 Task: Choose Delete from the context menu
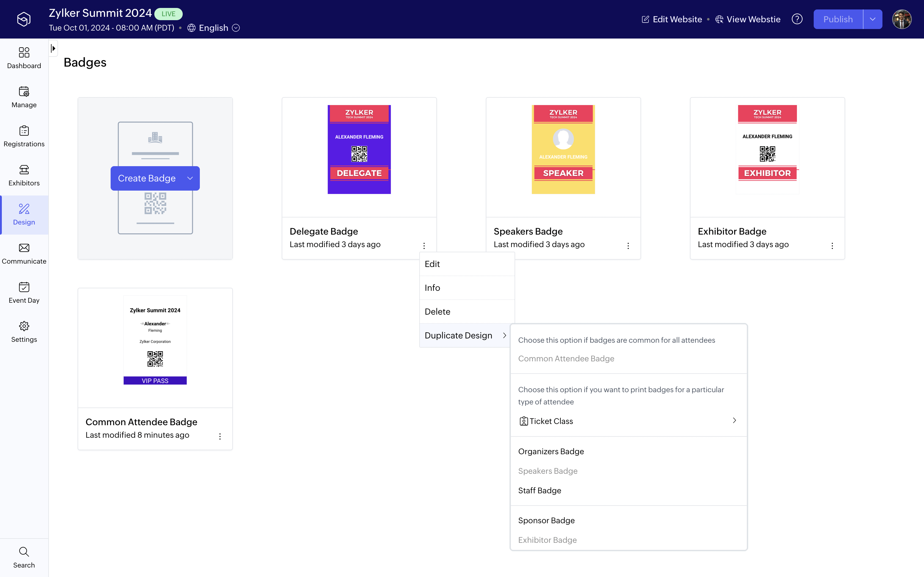(437, 312)
